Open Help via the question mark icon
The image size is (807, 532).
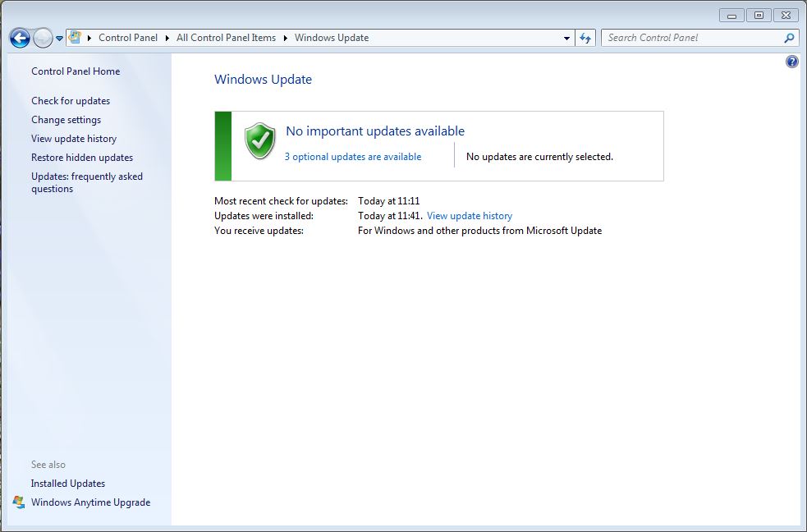792,62
